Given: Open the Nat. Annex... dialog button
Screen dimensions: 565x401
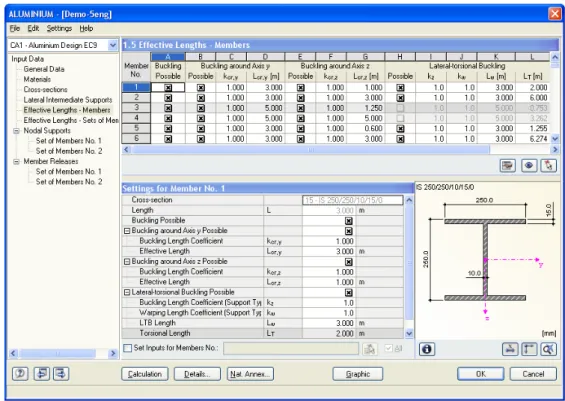Looking at the screenshot, I should [250, 374].
